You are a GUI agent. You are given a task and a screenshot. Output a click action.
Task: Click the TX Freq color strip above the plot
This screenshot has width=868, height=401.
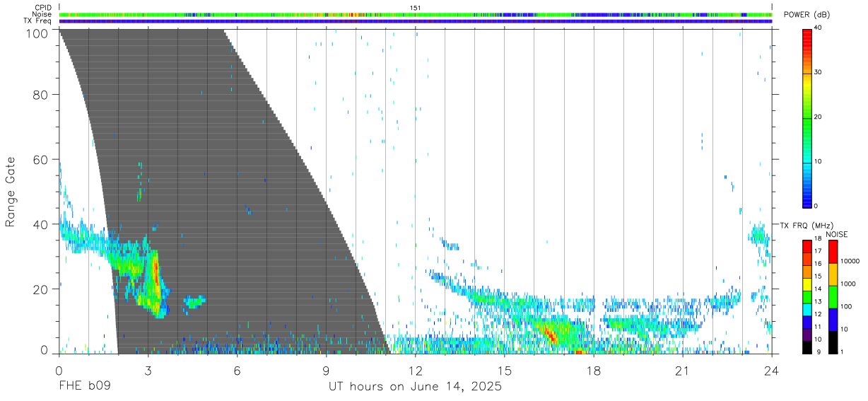[415, 21]
